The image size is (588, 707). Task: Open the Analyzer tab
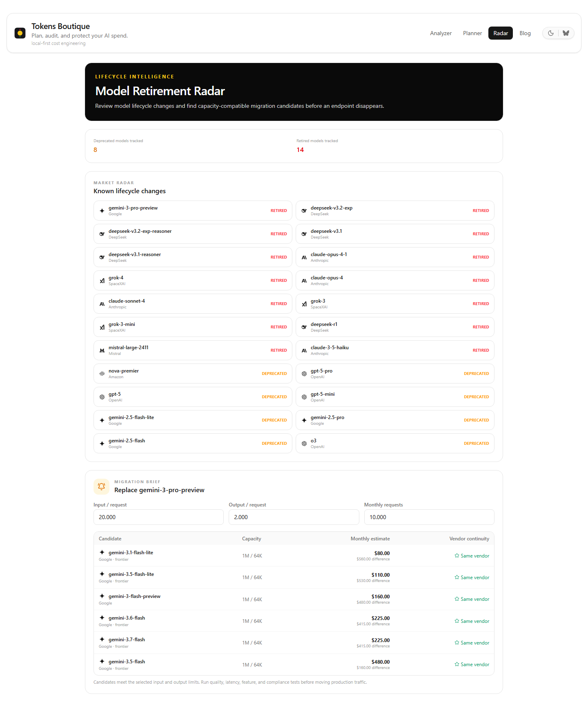[441, 33]
